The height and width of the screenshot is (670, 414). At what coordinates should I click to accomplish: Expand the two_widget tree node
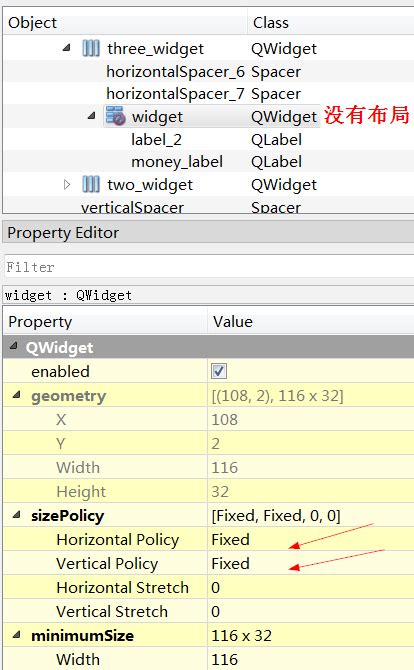coord(67,184)
